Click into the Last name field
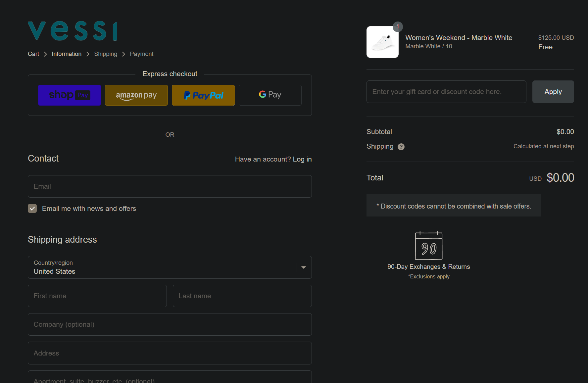This screenshot has height=383, width=588. pyautogui.click(x=242, y=296)
